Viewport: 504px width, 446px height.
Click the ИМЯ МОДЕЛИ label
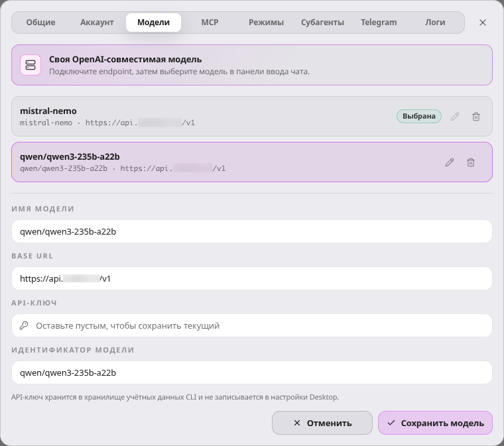(42, 209)
